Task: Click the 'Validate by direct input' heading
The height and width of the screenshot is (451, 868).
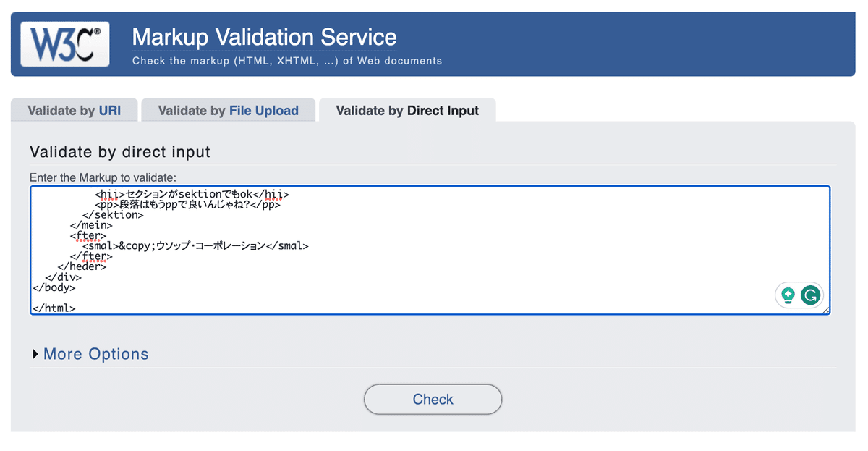Action: (x=120, y=152)
